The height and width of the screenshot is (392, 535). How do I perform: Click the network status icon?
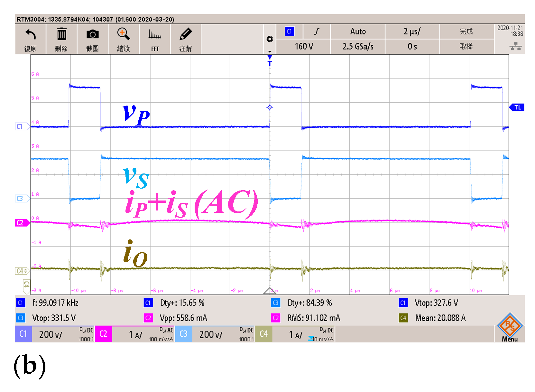coord(515,47)
